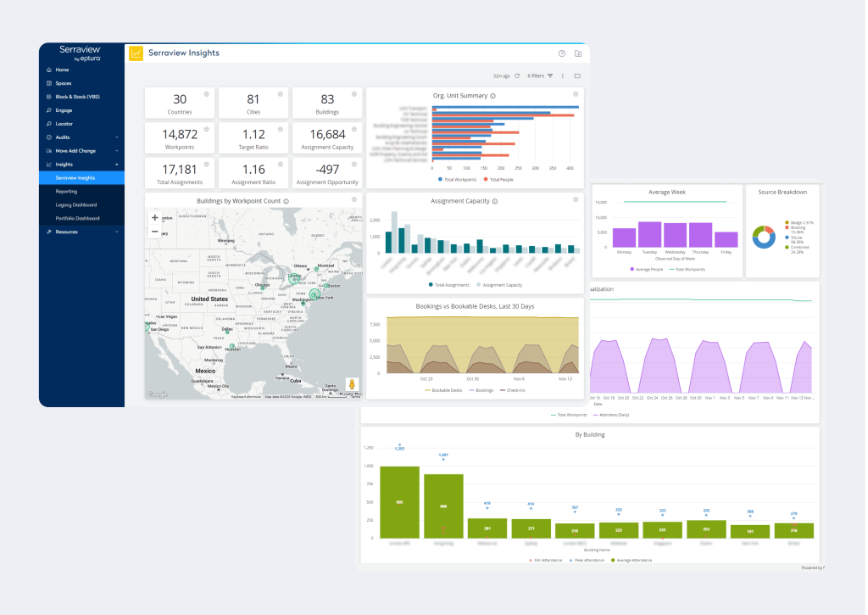Select the Spaces icon in the navigation
Viewport: 868px width, 615px height.
tap(49, 83)
